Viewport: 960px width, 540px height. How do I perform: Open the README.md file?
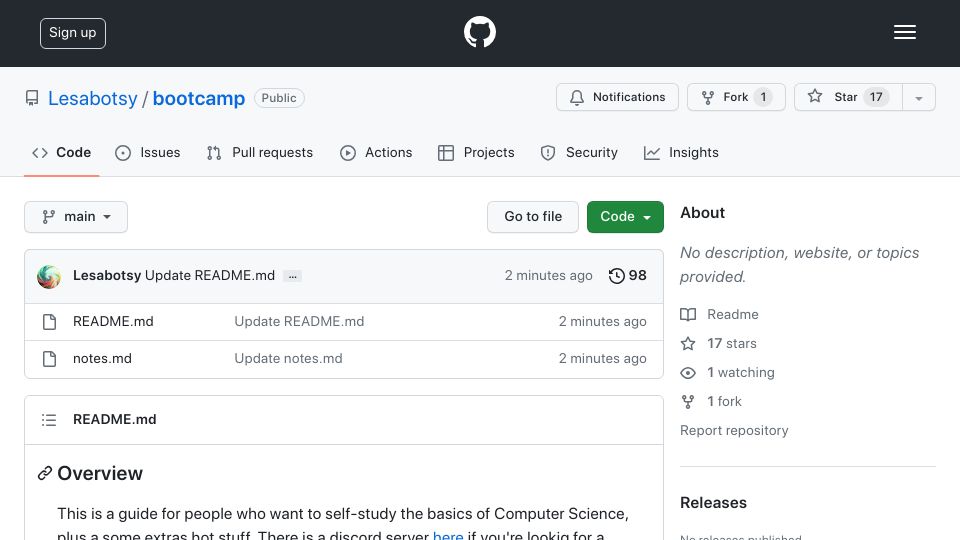point(113,321)
